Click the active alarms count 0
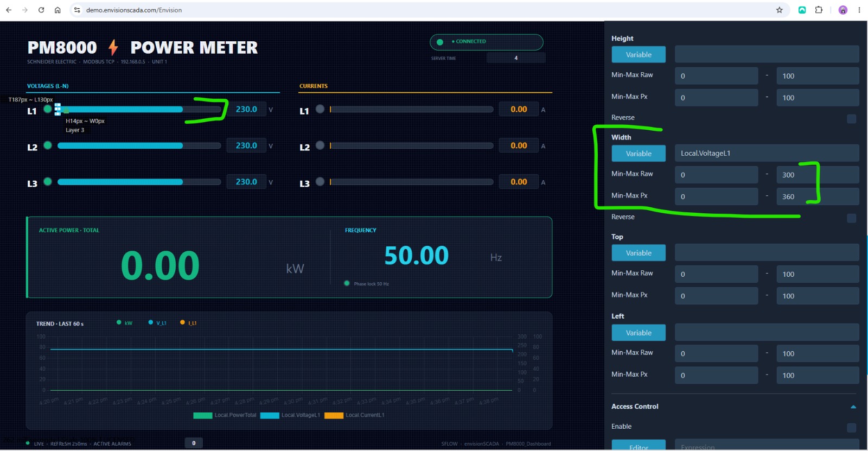The width and height of the screenshot is (868, 451). pos(194,443)
